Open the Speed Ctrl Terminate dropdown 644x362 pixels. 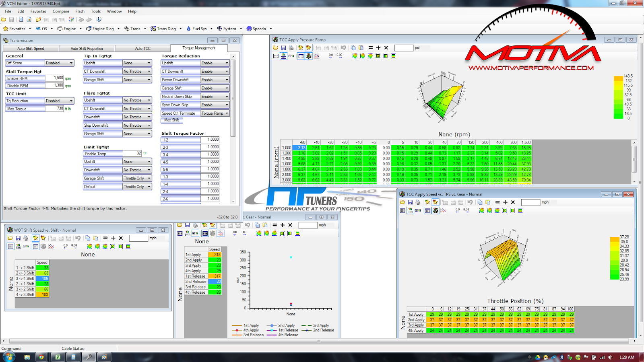(x=227, y=113)
